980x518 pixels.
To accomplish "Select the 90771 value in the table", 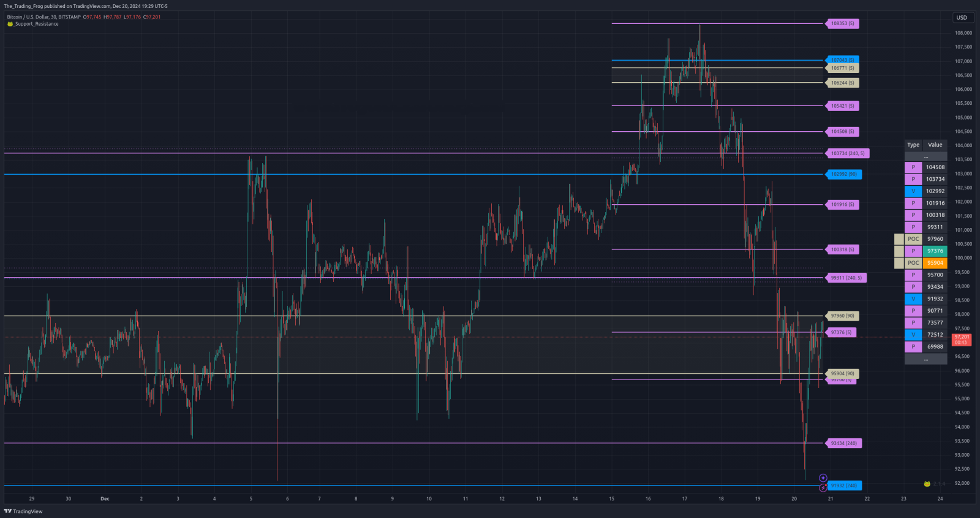I will coord(935,311).
